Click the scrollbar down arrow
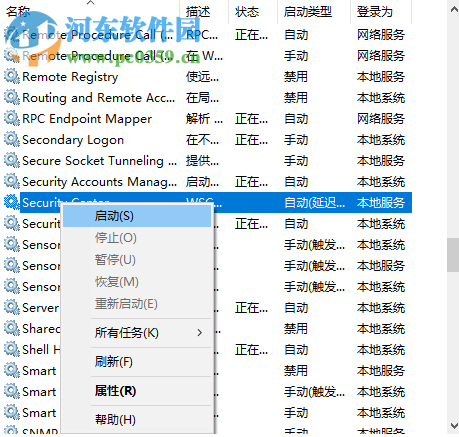The height and width of the screenshot is (437, 459). pos(454,426)
